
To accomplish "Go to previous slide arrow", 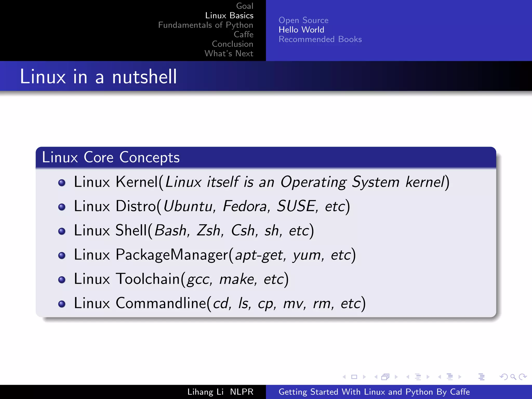I will [x=344, y=377].
